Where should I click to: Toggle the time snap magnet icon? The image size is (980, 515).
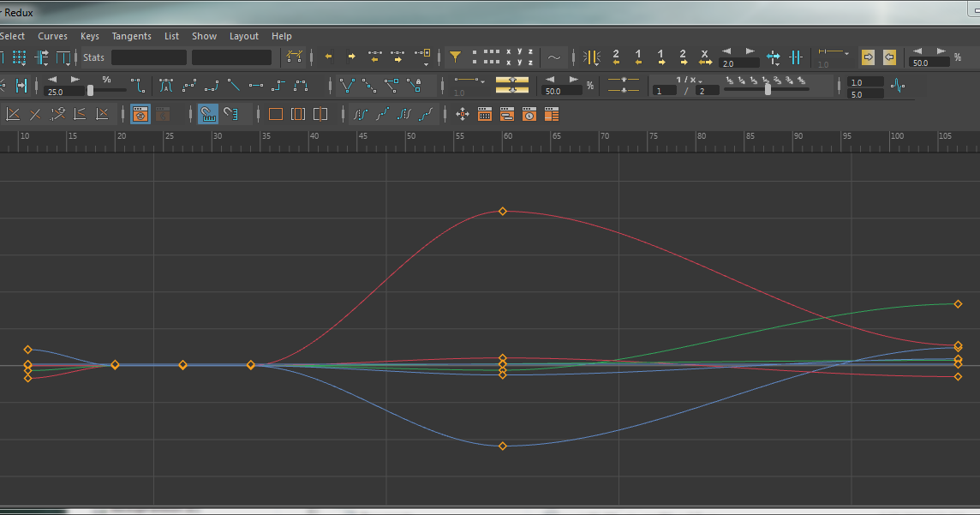point(208,113)
